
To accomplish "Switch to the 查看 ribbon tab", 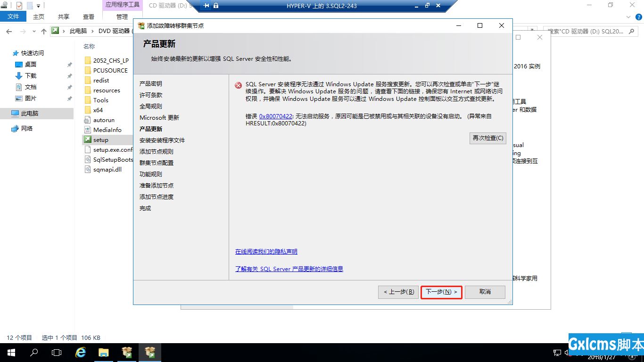I will 89,16.
